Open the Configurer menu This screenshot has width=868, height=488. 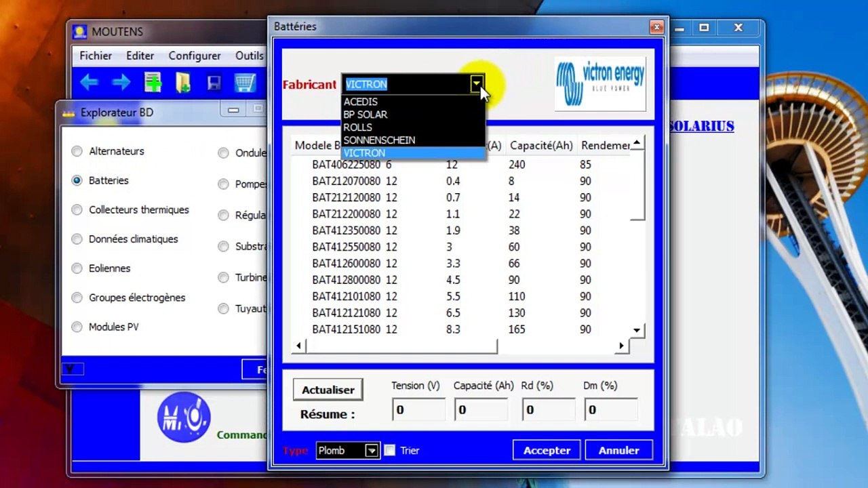(x=195, y=56)
